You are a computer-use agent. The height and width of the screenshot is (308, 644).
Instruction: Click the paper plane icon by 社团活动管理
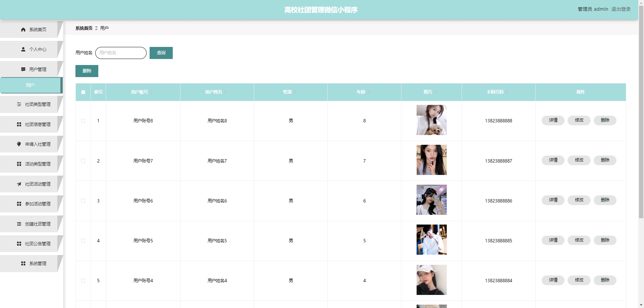[x=19, y=184]
